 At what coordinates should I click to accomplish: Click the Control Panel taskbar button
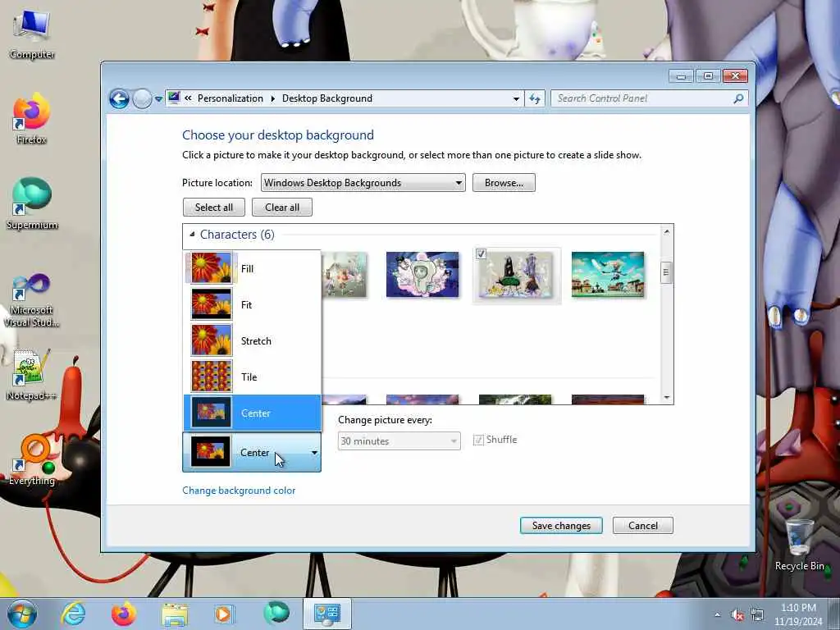326,614
